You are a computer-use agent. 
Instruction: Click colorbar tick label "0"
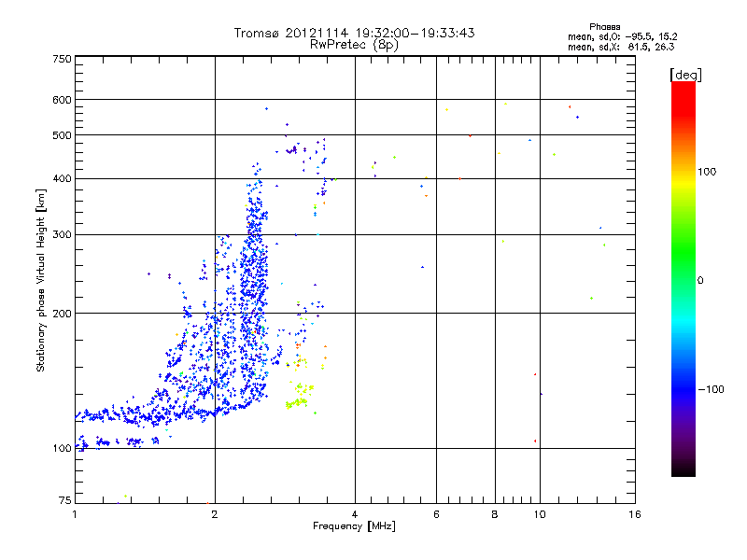coord(700,280)
